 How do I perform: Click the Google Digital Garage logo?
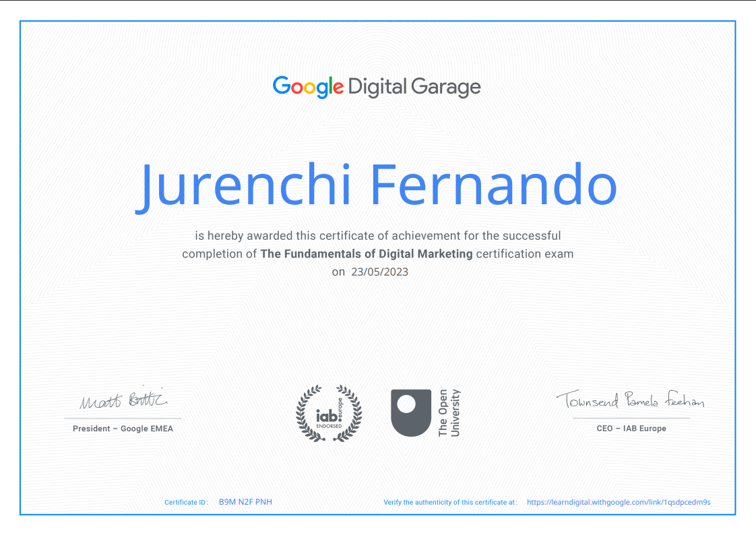pos(377,87)
